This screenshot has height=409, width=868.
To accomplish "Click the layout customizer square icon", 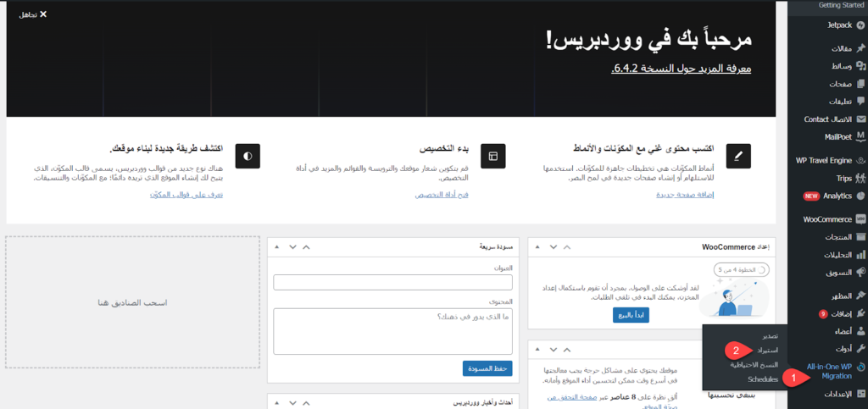I will tap(492, 156).
